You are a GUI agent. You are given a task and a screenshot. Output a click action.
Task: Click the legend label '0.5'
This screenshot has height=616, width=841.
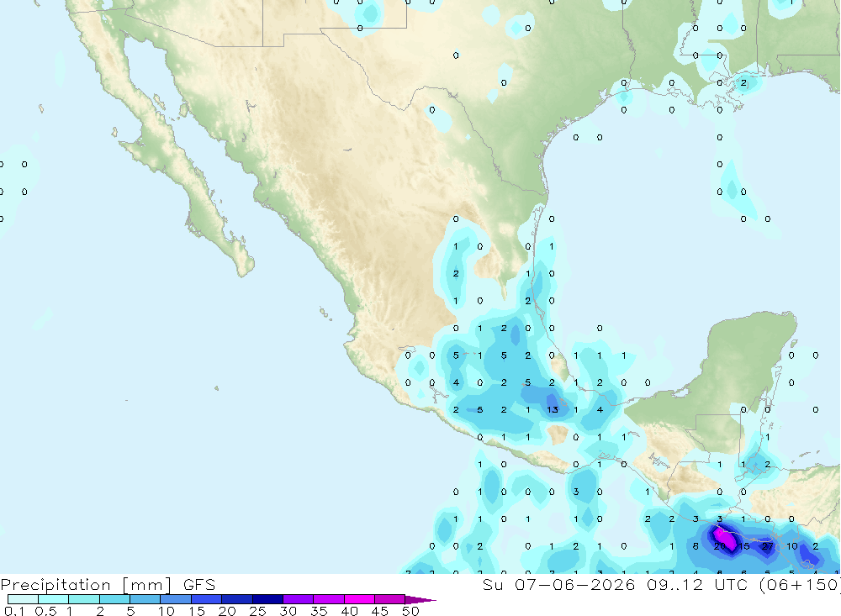45,611
